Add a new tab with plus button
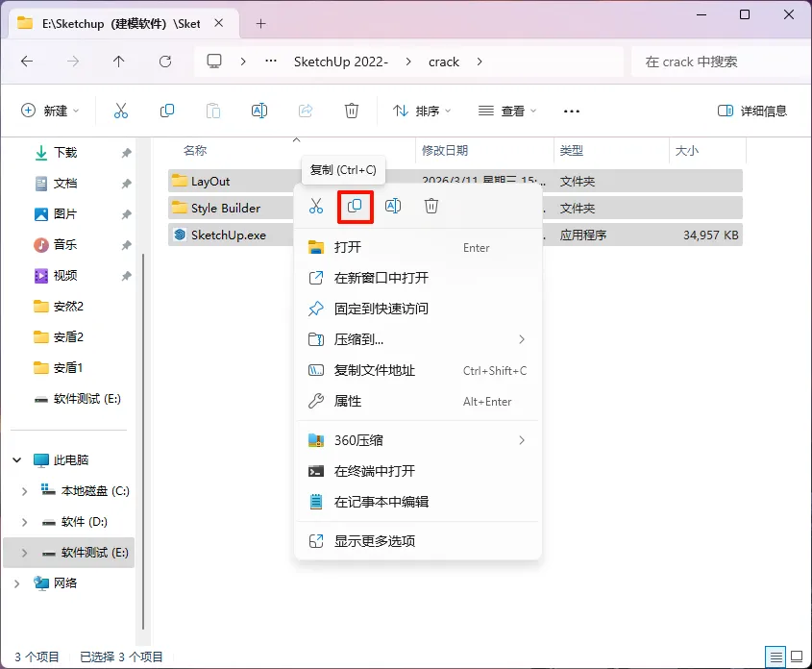 click(x=261, y=24)
